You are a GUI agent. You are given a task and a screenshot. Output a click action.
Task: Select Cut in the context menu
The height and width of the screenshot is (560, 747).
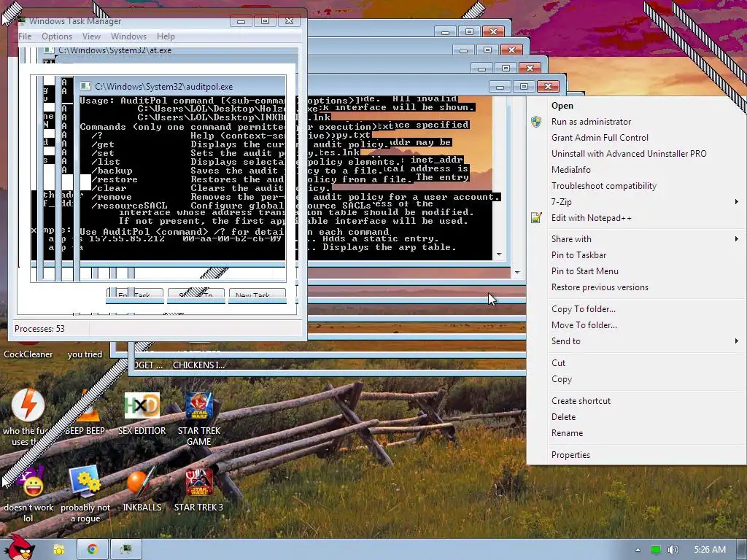(x=636, y=363)
